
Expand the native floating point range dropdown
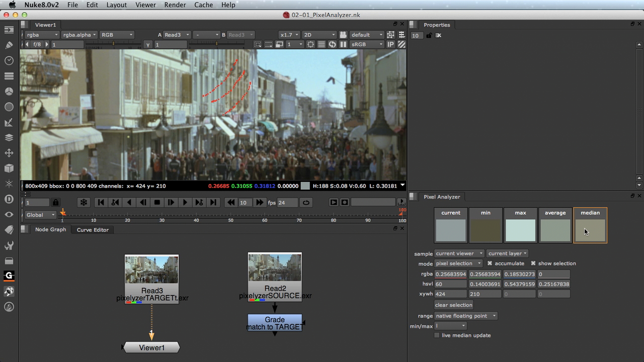click(x=466, y=316)
